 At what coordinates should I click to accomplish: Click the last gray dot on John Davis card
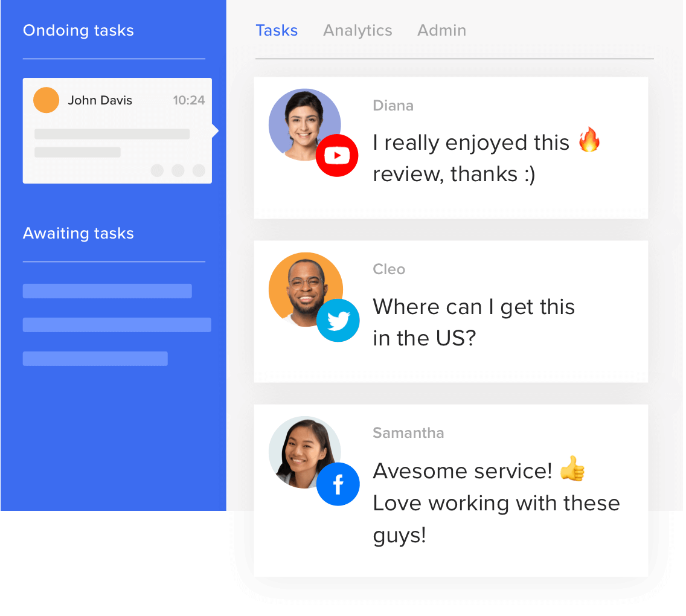click(x=199, y=170)
